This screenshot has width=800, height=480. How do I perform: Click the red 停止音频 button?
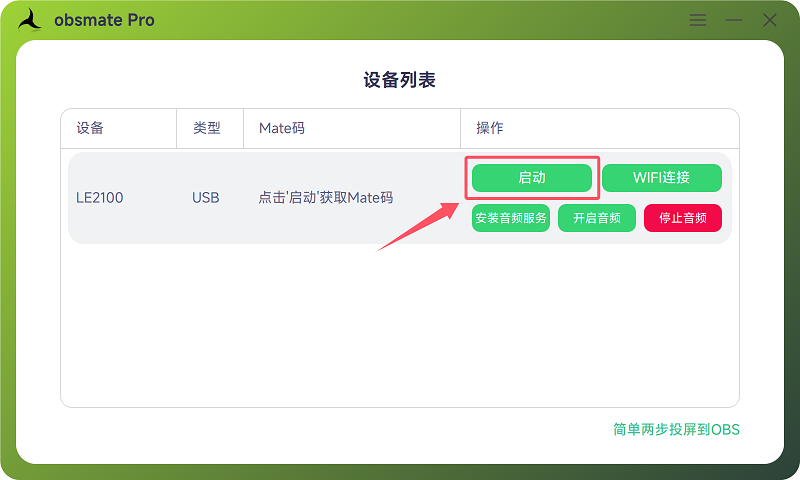tap(683, 218)
